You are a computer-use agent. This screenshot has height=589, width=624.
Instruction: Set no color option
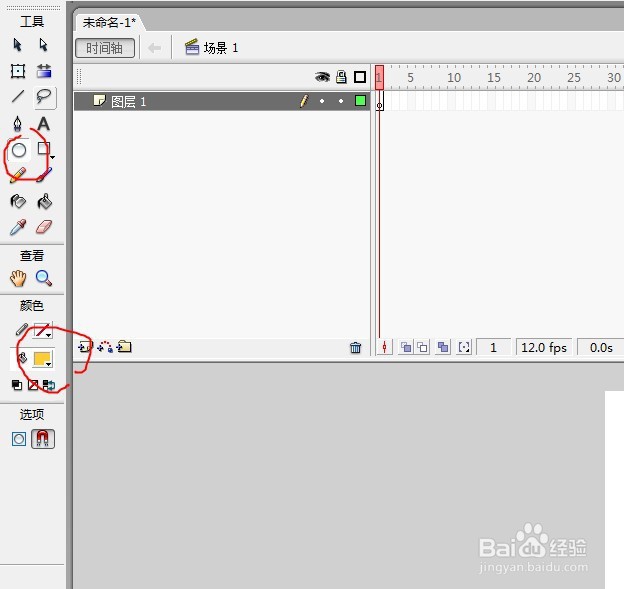click(x=33, y=385)
